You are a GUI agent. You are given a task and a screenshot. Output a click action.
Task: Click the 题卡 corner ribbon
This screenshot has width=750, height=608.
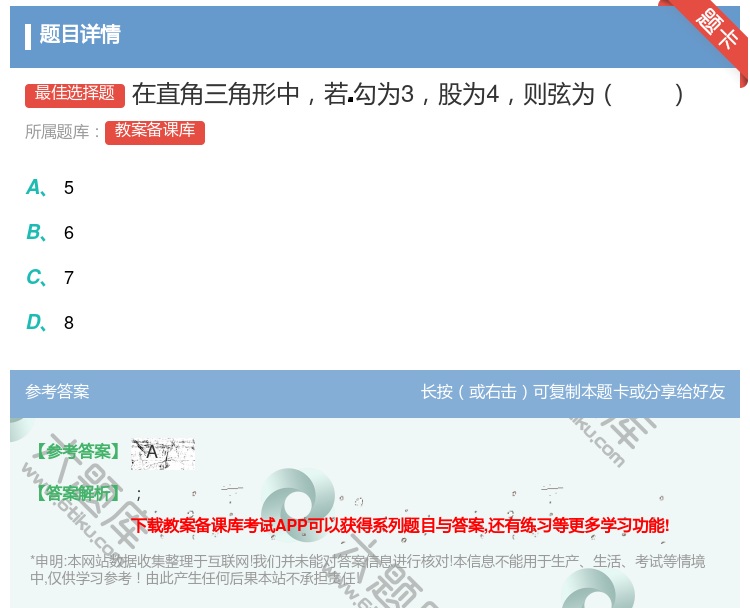[717, 31]
